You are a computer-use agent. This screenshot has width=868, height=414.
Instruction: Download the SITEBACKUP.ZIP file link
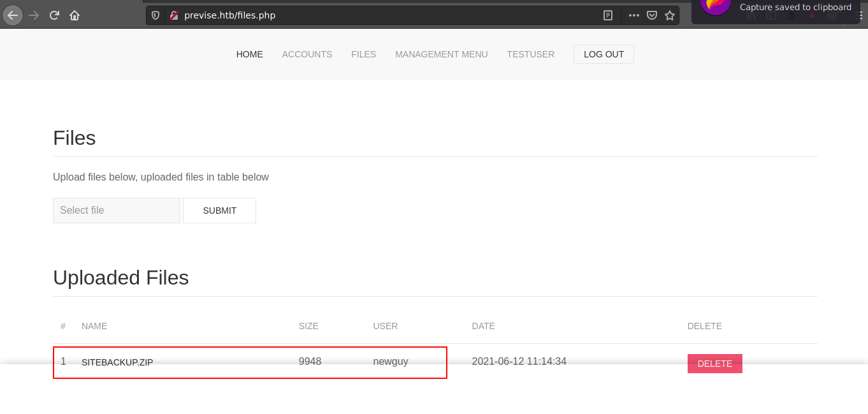[117, 362]
